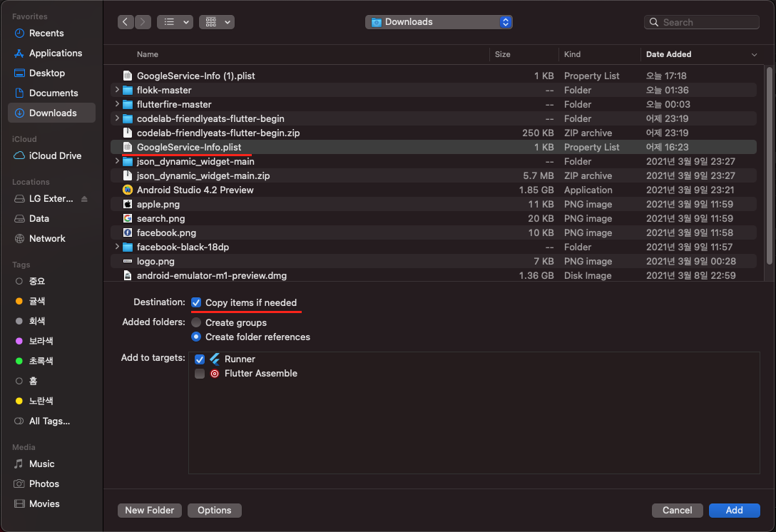Check the Flutter Assemble target checkbox
Image resolution: width=776 pixels, height=532 pixels.
(200, 374)
